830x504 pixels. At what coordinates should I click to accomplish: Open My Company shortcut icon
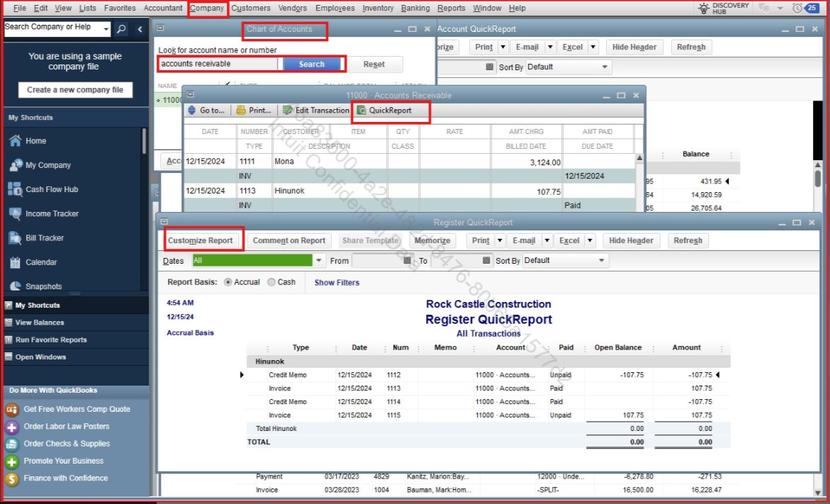[x=16, y=165]
